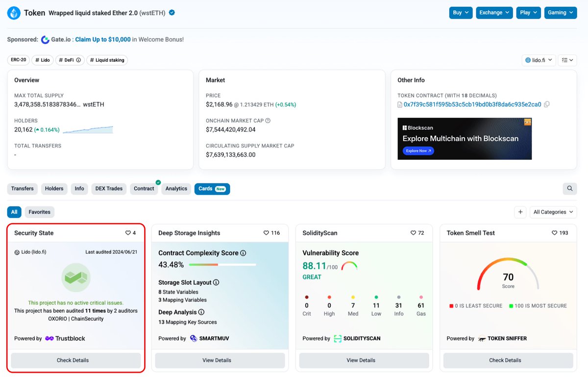The width and height of the screenshot is (588, 377).
Task: Click the Token Smell Test score gauge
Action: 508,275
